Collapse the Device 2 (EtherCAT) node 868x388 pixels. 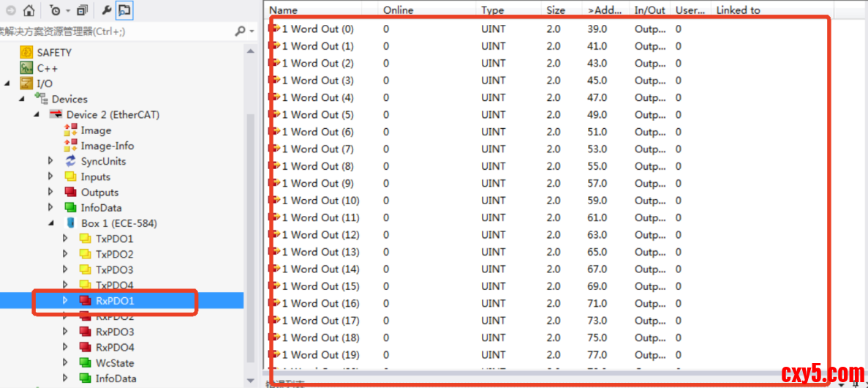36,115
